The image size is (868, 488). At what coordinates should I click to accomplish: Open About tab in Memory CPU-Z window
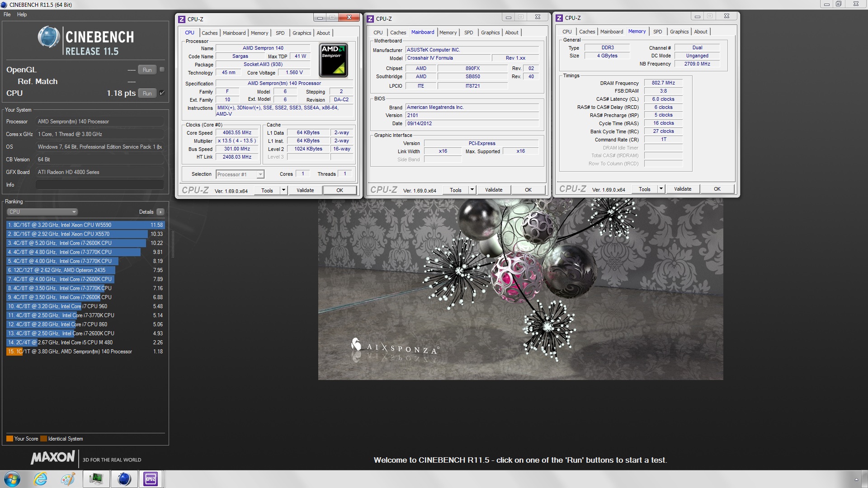pos(701,32)
